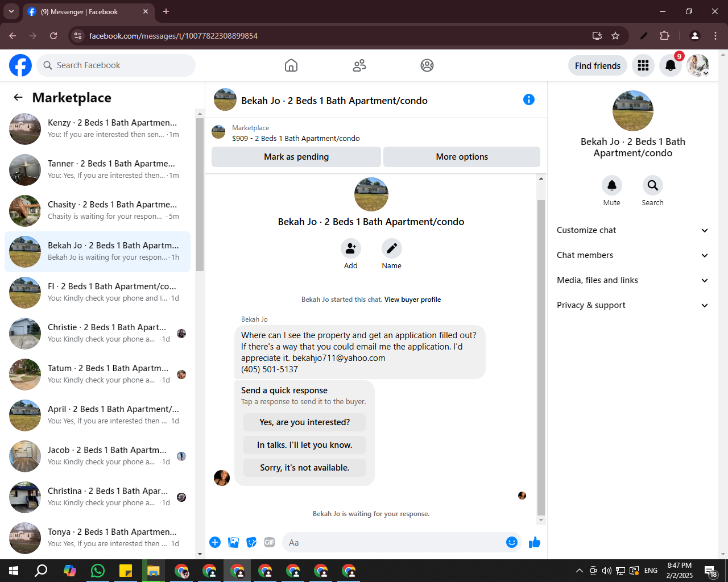728x582 pixels.
Task: Mute the conversation bell icon
Action: pos(612,185)
